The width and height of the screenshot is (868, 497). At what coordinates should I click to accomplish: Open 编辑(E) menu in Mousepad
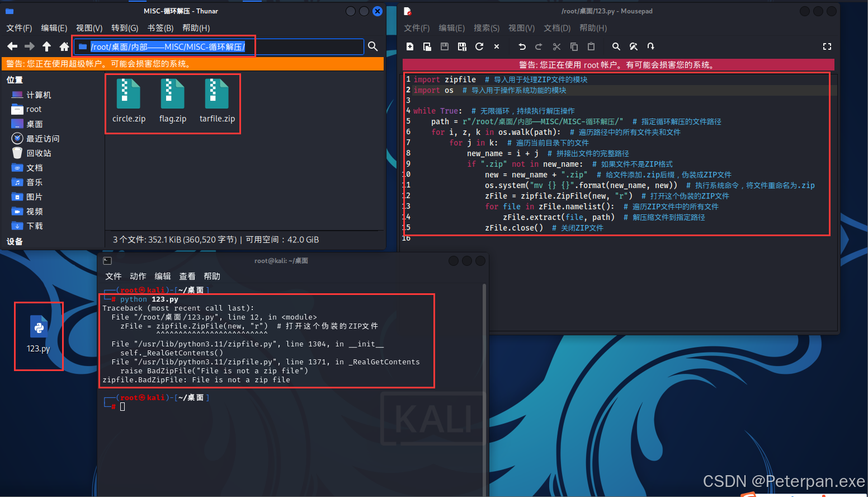pos(452,28)
